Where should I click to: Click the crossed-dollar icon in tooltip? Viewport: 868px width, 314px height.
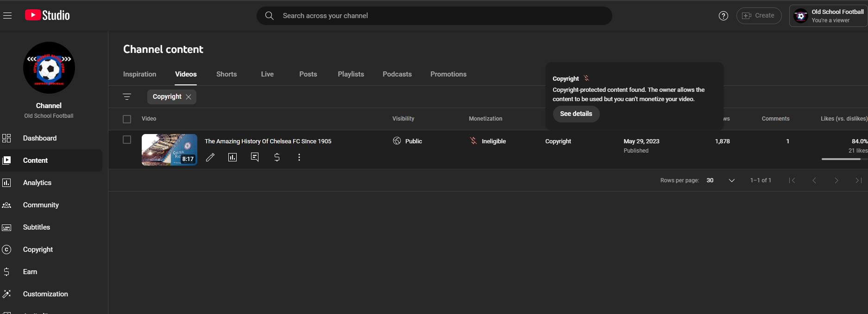pos(586,78)
